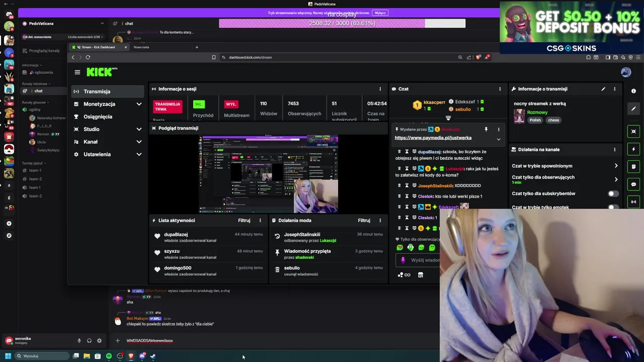The width and height of the screenshot is (644, 362).
Task: Open Czat tylko dla obserwujących options
Action: point(616,179)
